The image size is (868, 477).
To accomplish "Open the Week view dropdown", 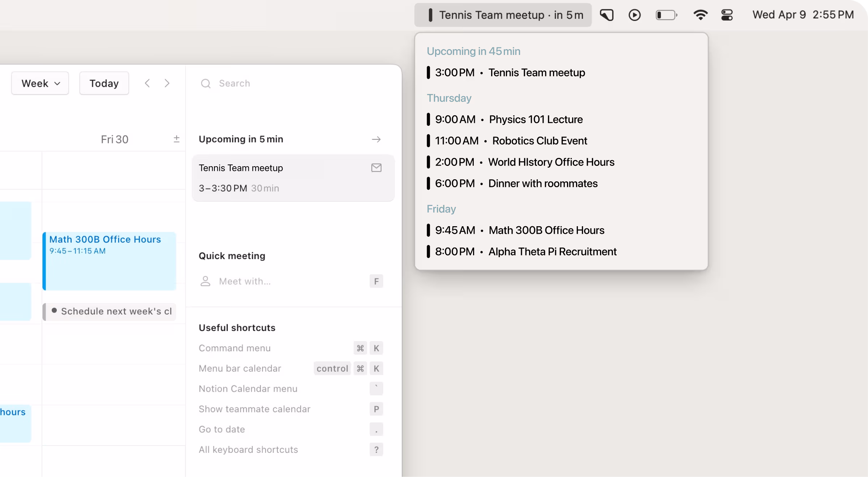I will point(40,83).
